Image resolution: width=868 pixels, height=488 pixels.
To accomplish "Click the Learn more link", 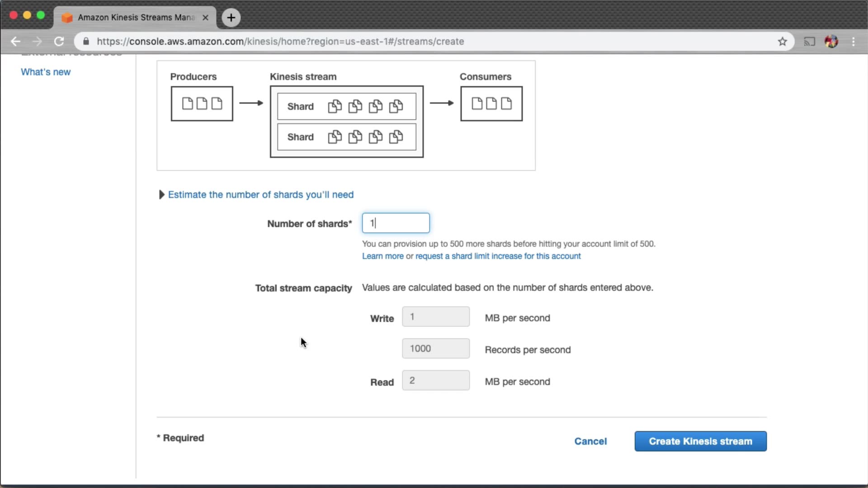I will [382, 256].
